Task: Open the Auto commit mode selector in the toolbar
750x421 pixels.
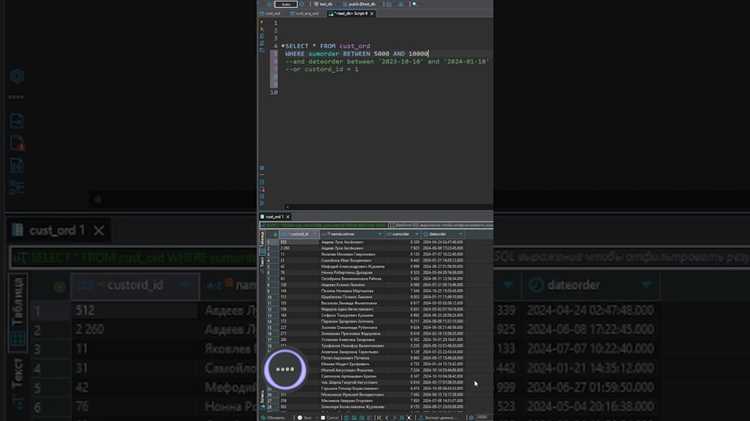Action: click(x=286, y=4)
